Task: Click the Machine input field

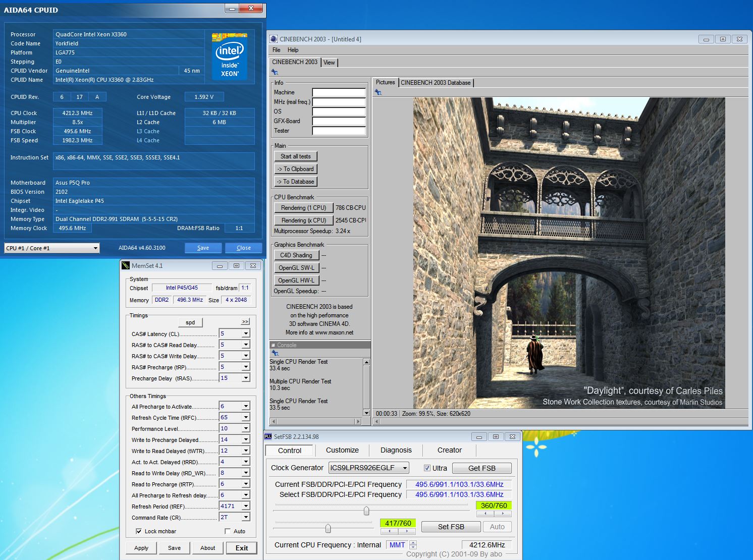Action: click(x=339, y=92)
